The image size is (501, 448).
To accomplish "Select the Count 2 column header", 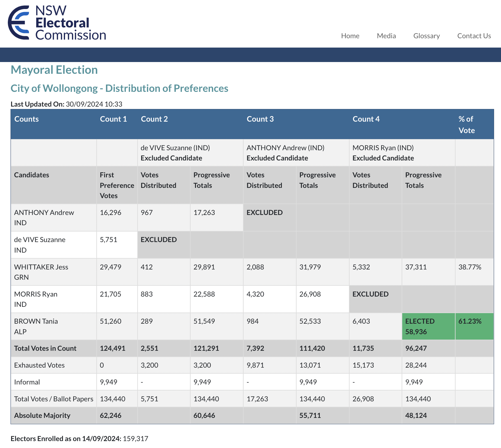I will [x=154, y=119].
